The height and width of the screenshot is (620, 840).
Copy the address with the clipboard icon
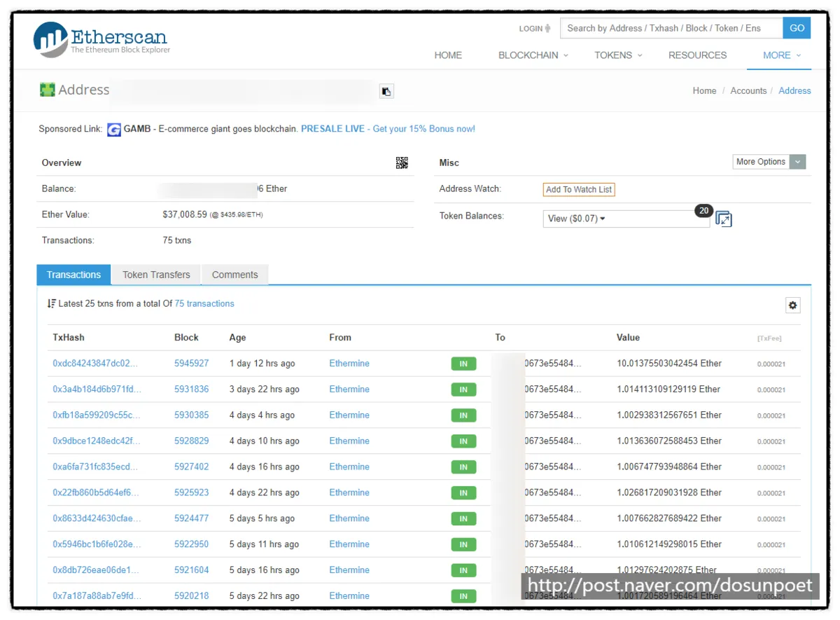click(x=386, y=91)
